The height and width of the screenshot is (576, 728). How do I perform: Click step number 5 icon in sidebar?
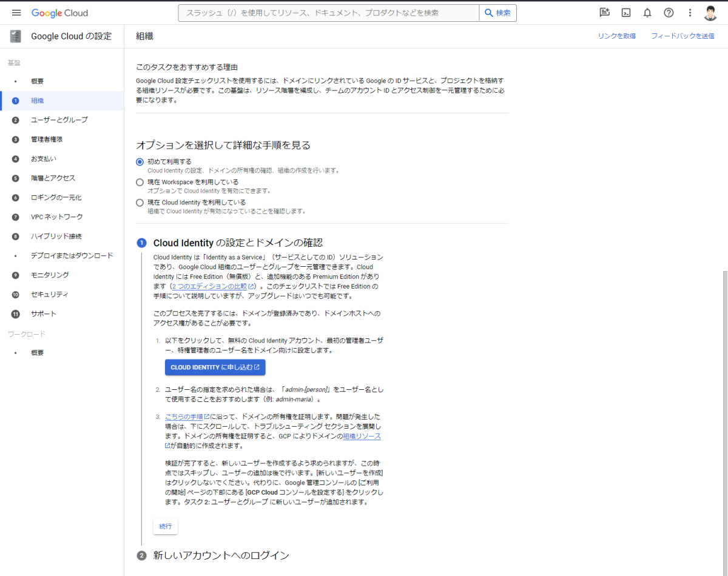click(x=16, y=178)
